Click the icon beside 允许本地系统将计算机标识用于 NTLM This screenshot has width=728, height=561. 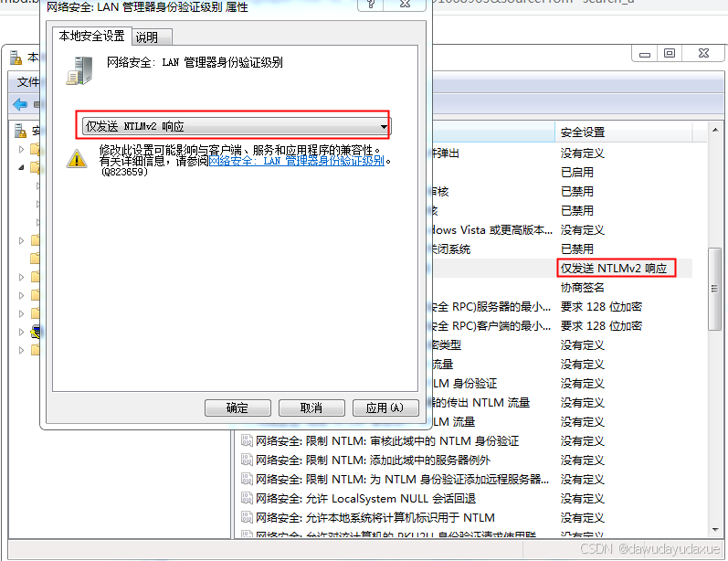[247, 517]
